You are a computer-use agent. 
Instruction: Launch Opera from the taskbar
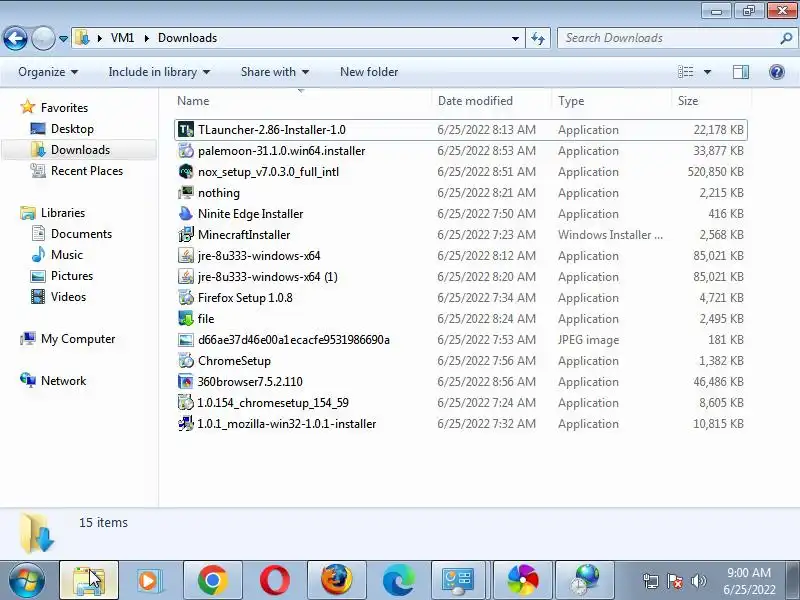point(274,580)
